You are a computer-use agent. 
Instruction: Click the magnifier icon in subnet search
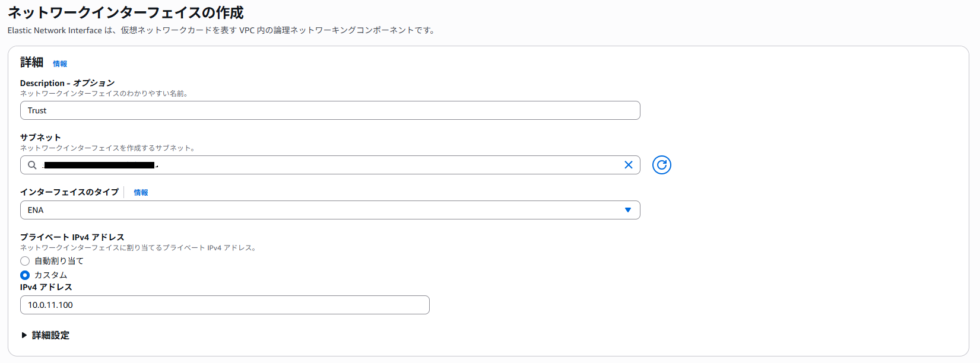pyautogui.click(x=32, y=165)
